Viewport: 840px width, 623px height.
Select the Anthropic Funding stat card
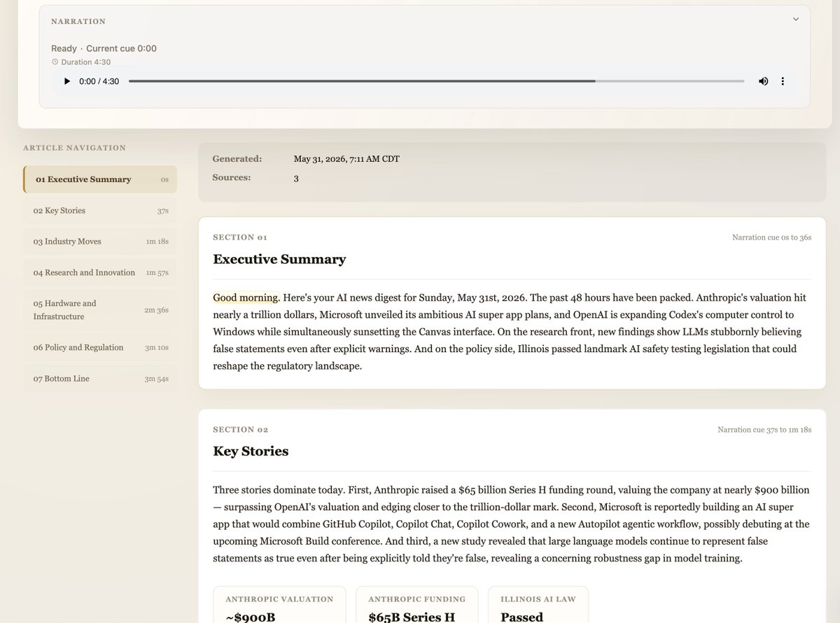coord(417,605)
